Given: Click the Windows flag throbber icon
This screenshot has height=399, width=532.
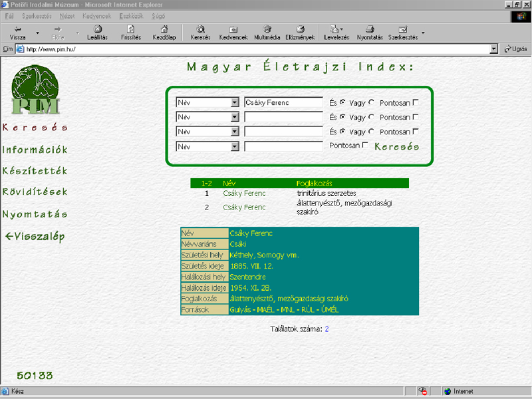Looking at the screenshot, I should 521,17.
